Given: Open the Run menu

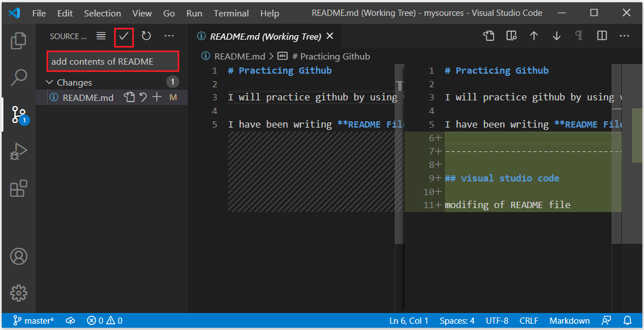Looking at the screenshot, I should coord(194,13).
